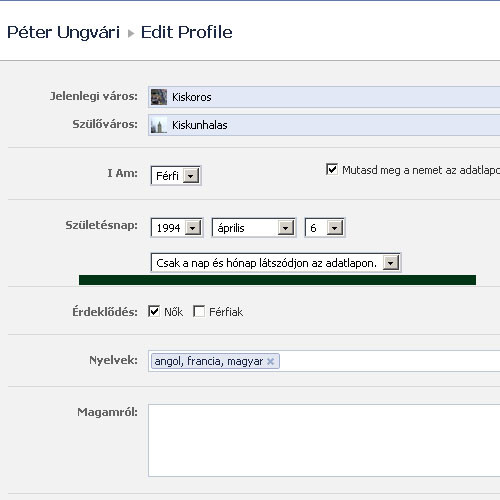This screenshot has width=500, height=500.
Task: Click the Nők label text
Action: coord(174,312)
